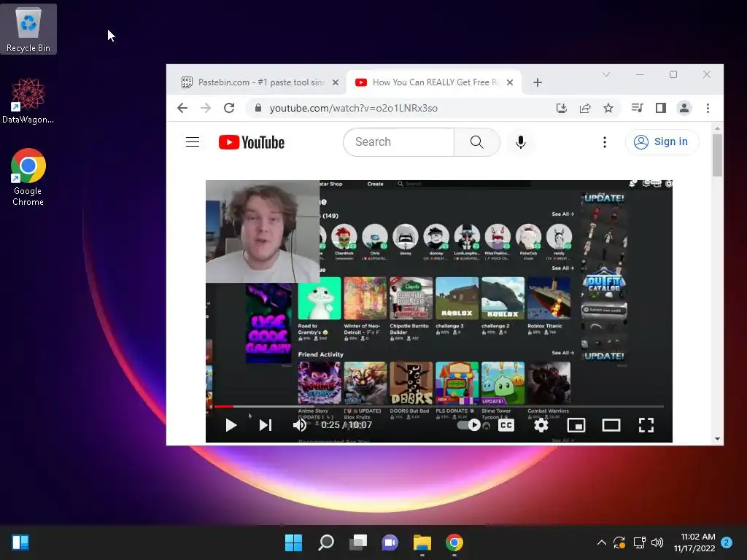
Task: Enter full screen mode
Action: pyautogui.click(x=646, y=425)
